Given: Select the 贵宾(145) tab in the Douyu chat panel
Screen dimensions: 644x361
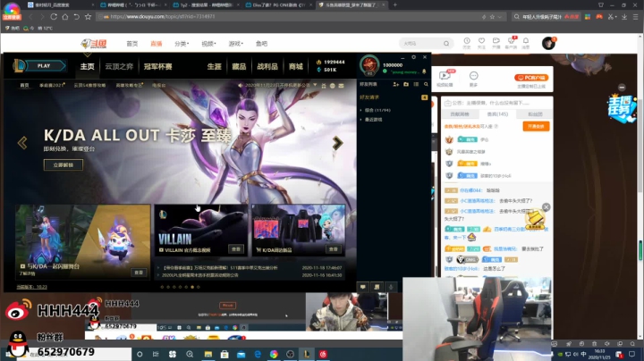Looking at the screenshot, I should (497, 114).
